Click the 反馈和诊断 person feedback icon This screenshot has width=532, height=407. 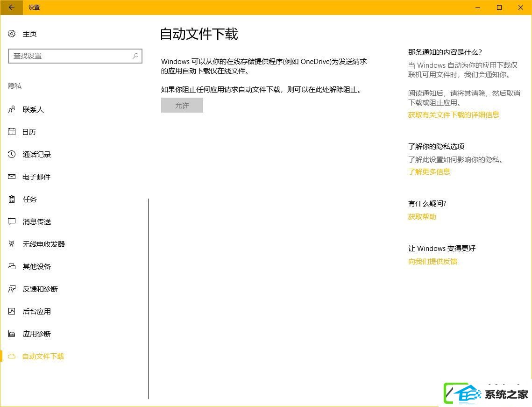12,288
